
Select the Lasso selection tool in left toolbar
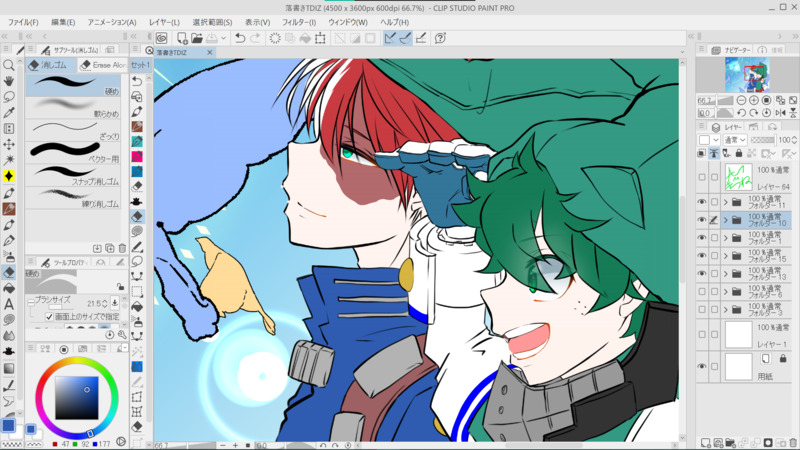pos(9,97)
